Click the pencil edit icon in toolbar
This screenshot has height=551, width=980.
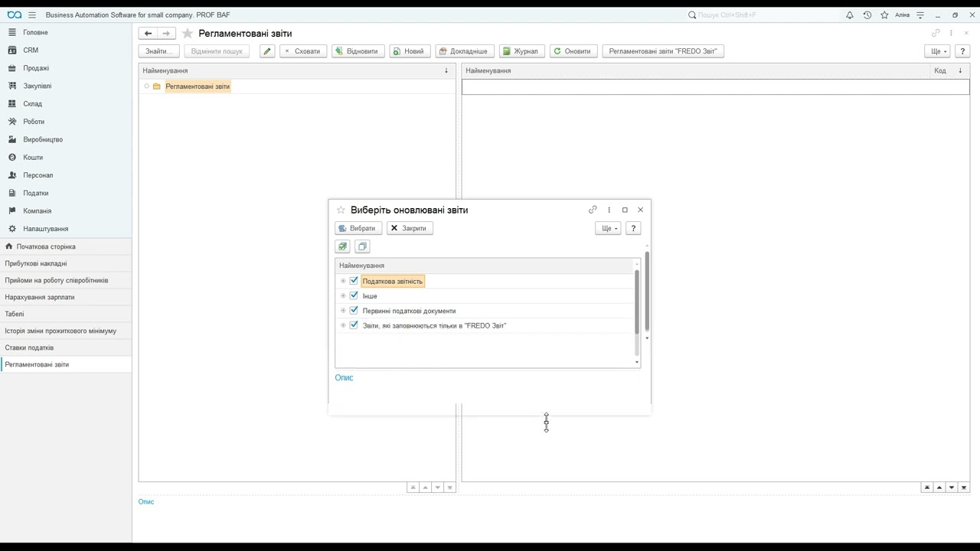pyautogui.click(x=267, y=51)
